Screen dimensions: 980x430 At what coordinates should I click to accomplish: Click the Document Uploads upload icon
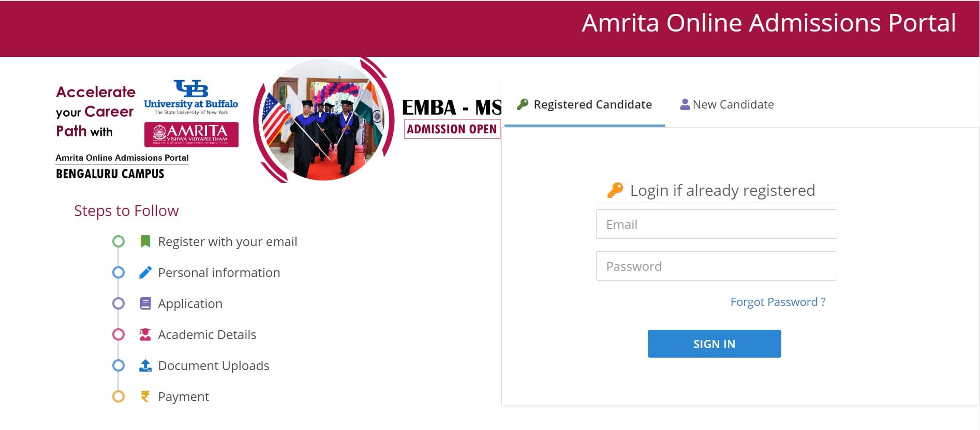145,365
